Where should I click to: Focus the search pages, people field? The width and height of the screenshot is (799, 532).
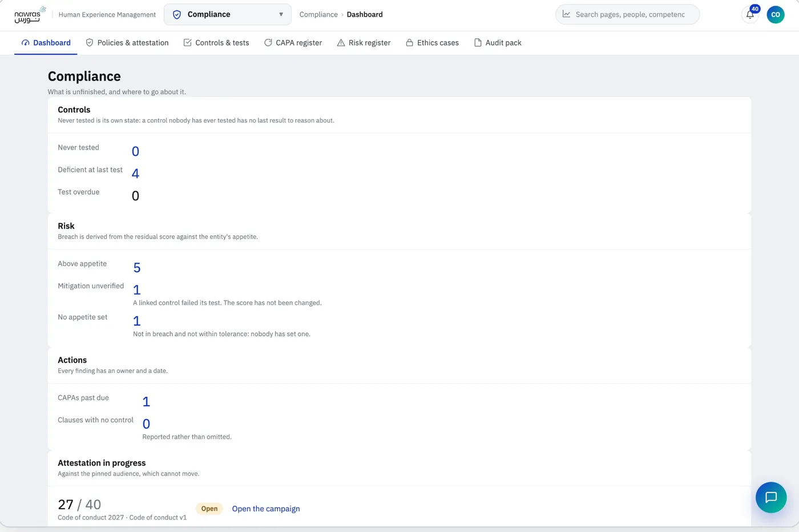tap(627, 14)
